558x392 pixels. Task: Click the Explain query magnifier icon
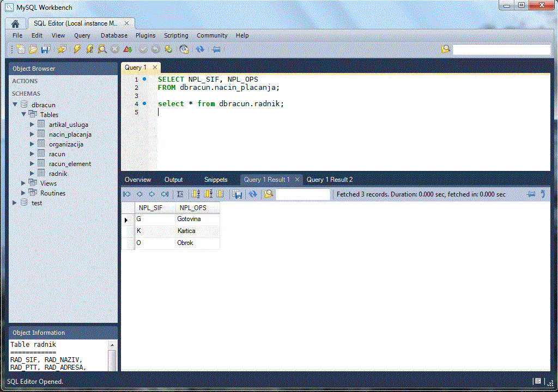click(102, 49)
